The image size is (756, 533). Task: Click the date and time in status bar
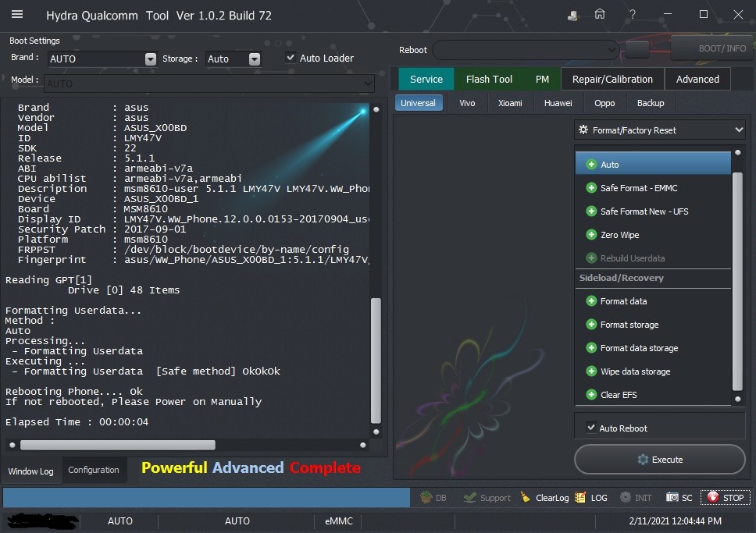(675, 521)
